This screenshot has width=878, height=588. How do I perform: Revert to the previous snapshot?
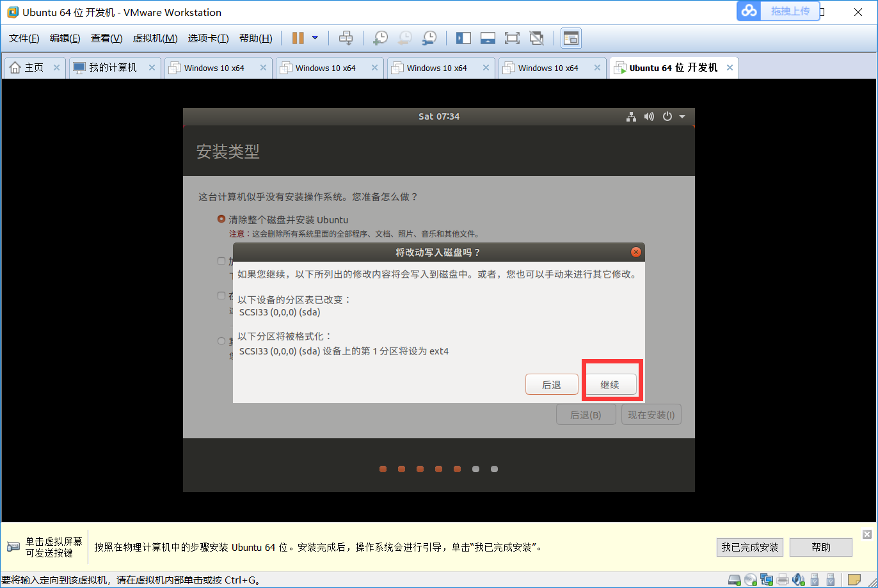coord(404,38)
